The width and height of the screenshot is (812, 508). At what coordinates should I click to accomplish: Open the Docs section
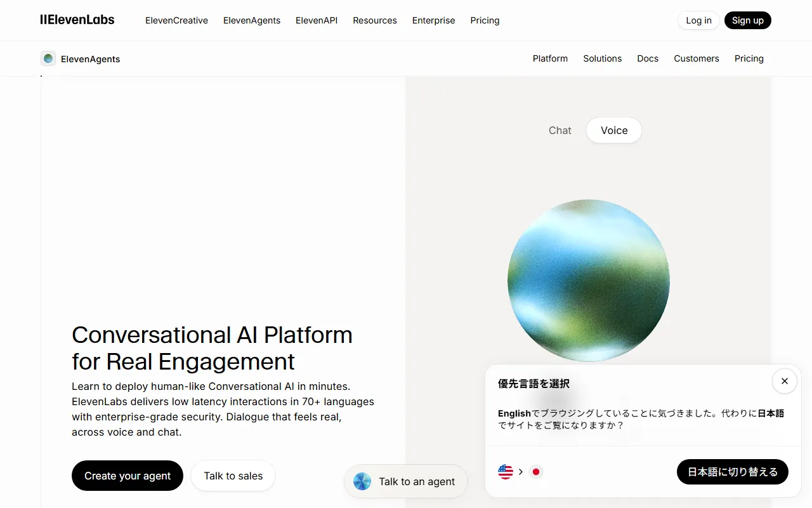tap(648, 58)
